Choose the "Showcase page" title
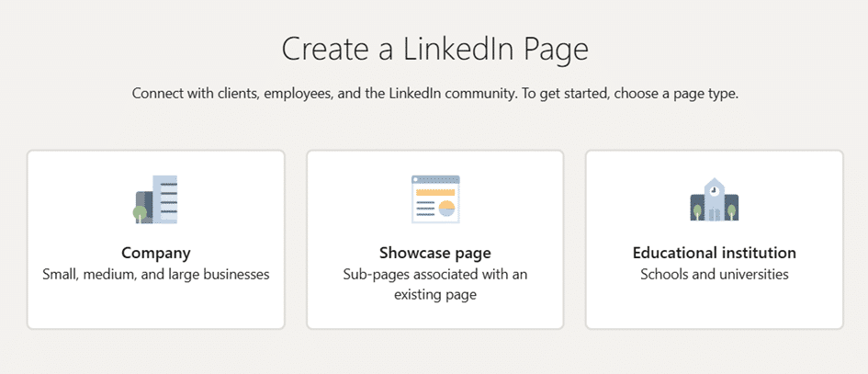The width and height of the screenshot is (868, 374). pos(435,253)
